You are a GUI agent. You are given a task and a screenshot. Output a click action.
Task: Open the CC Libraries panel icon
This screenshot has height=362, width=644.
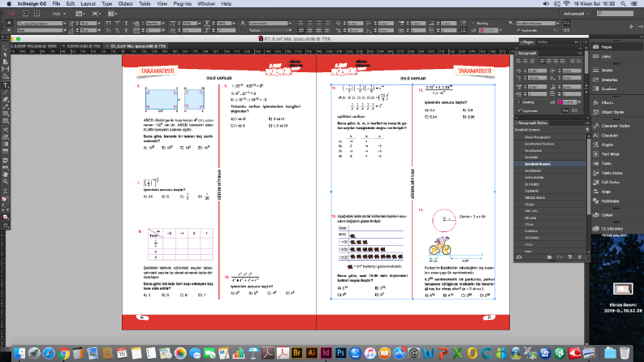595,229
